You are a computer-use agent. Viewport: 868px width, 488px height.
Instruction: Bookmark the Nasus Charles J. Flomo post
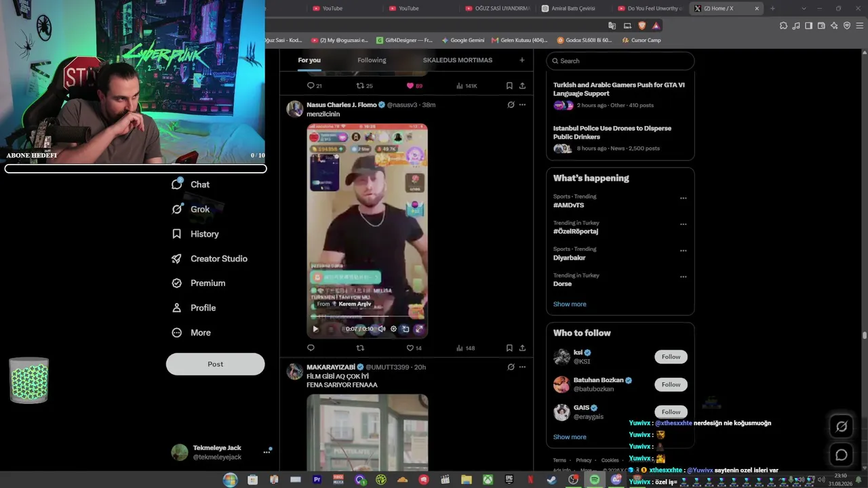tap(509, 348)
